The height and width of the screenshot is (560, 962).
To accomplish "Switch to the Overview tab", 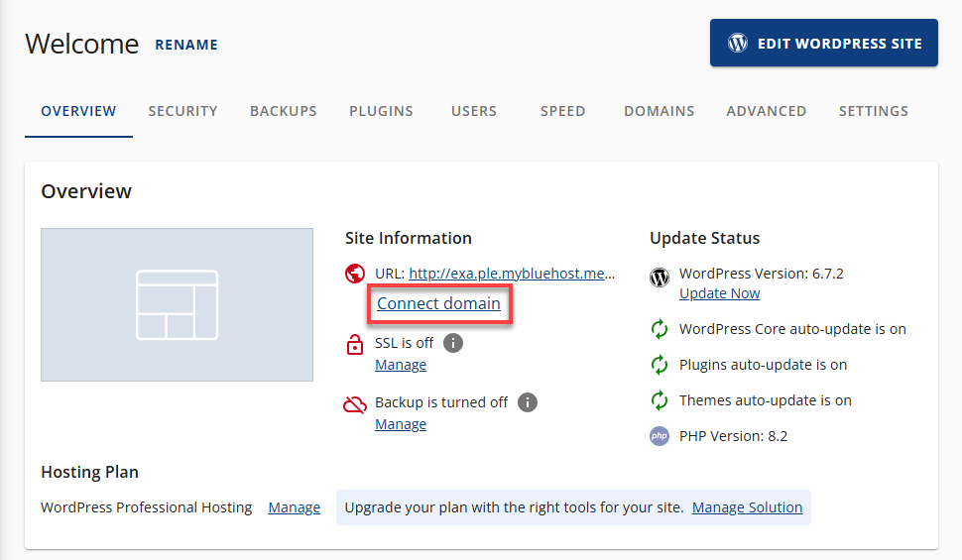I will (x=78, y=111).
